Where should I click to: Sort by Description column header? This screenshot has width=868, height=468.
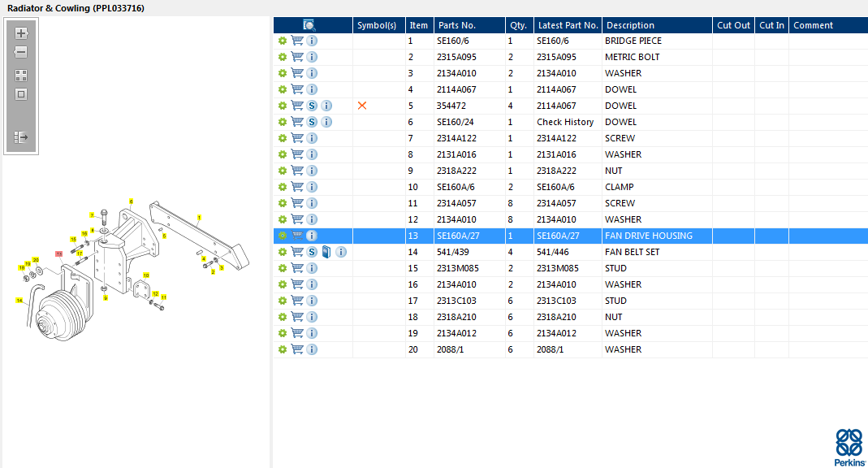coord(657,25)
